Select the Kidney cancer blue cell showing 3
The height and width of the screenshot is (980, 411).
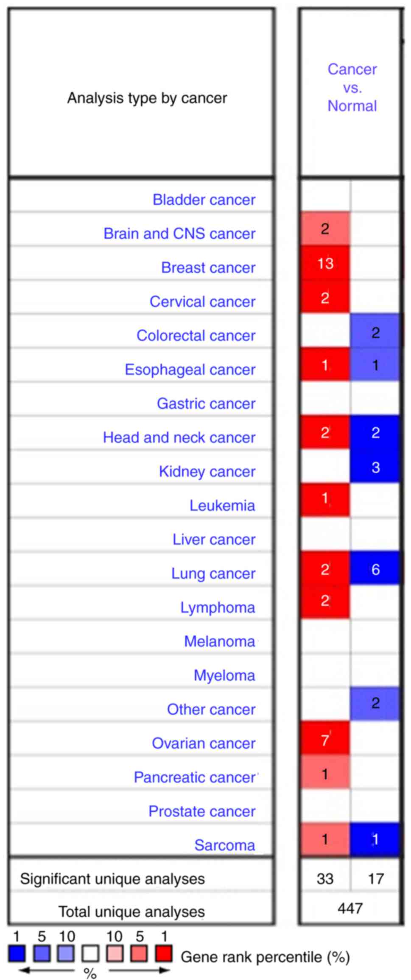tap(375, 467)
